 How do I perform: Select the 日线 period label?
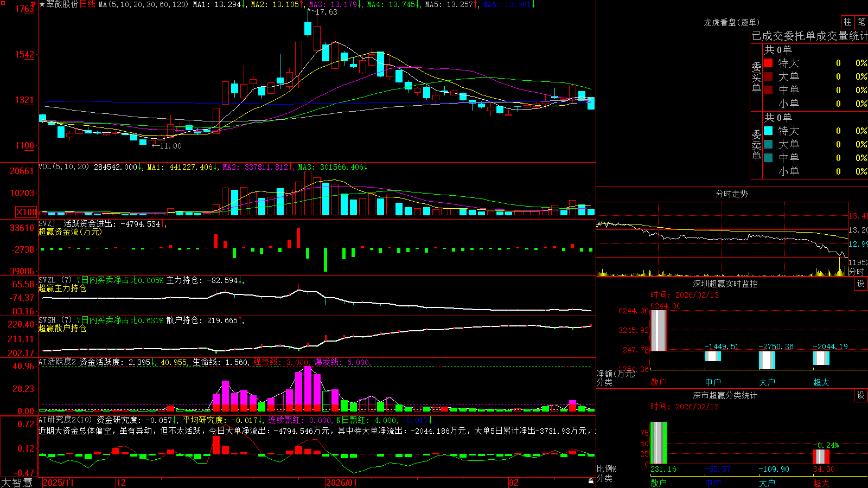(x=87, y=4)
